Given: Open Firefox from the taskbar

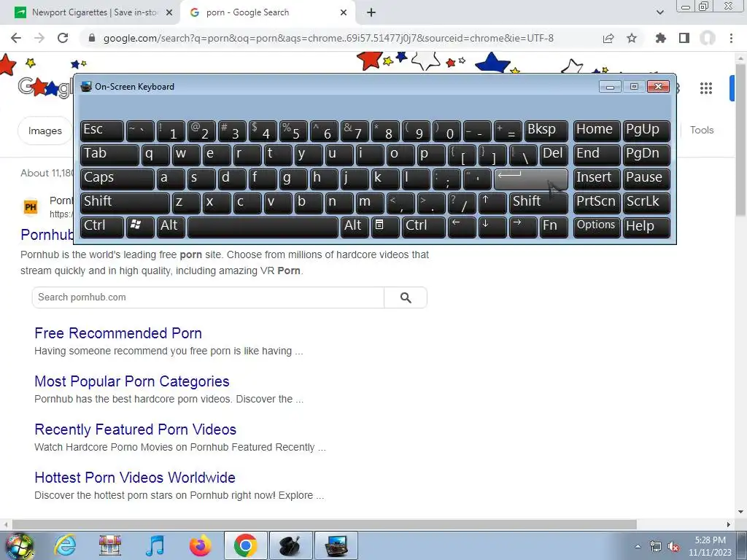Looking at the screenshot, I should coord(200,545).
